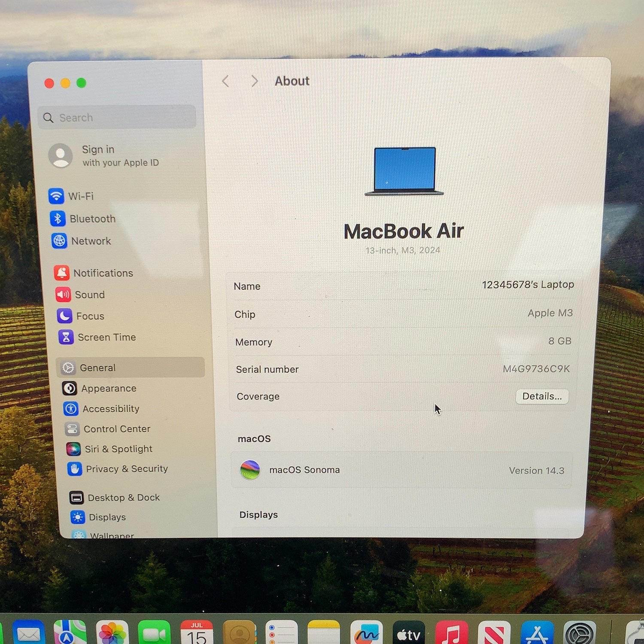
Task: Close the settings window with red button
Action: coord(49,83)
